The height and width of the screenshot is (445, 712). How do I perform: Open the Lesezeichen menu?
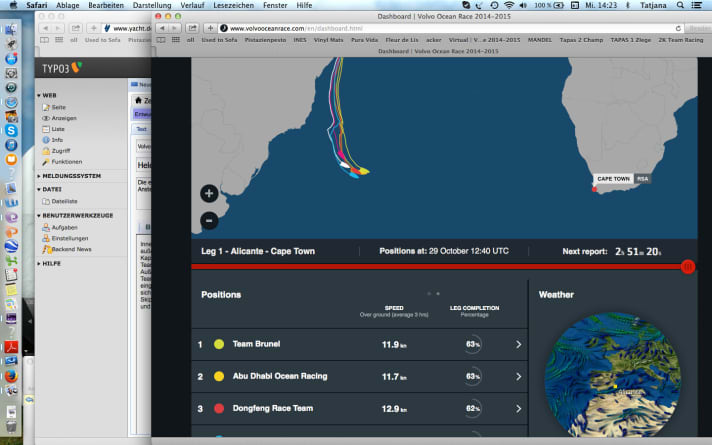233,5
